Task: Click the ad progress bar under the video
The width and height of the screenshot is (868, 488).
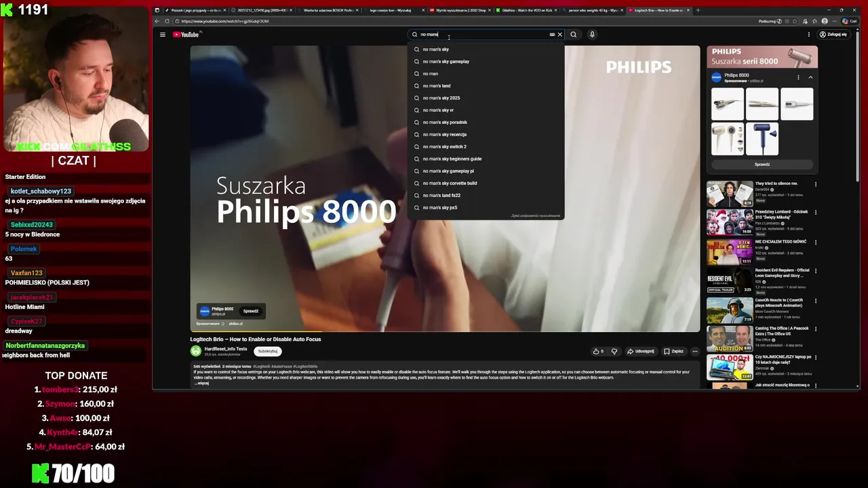Action: pos(445,331)
